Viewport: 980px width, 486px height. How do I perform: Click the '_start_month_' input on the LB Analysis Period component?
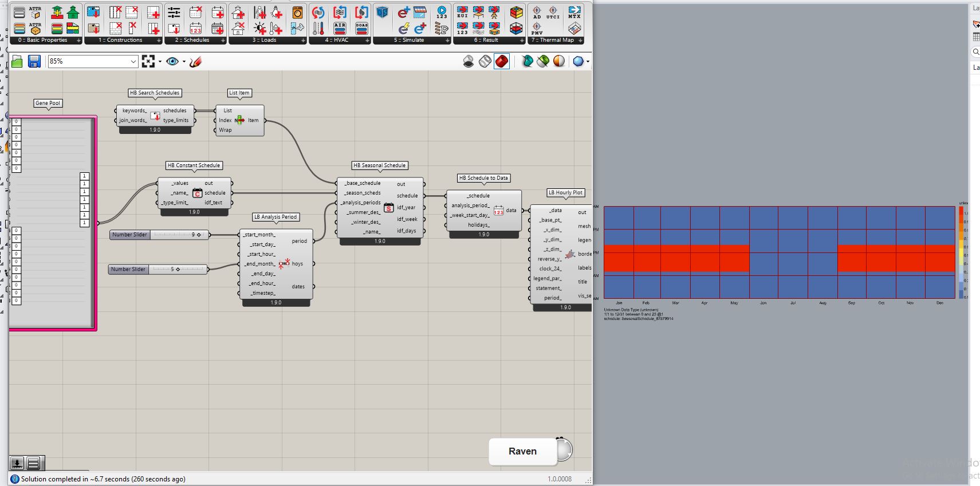click(x=259, y=235)
